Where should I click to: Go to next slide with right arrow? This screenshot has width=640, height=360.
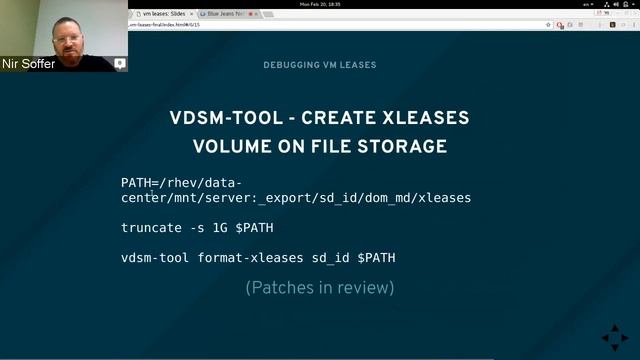point(625,338)
